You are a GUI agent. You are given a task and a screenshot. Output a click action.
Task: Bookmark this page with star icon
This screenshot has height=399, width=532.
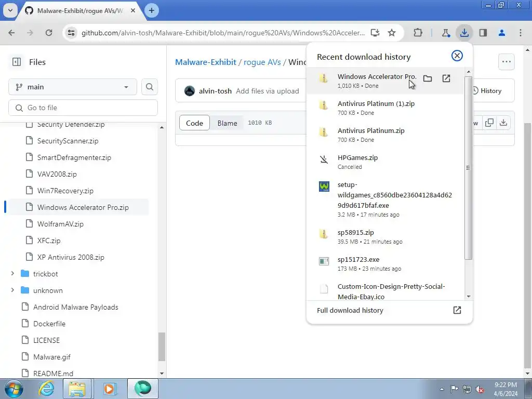pos(392,33)
